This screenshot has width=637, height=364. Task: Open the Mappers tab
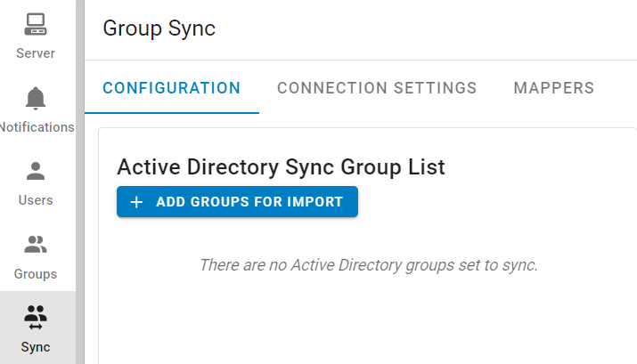[554, 88]
